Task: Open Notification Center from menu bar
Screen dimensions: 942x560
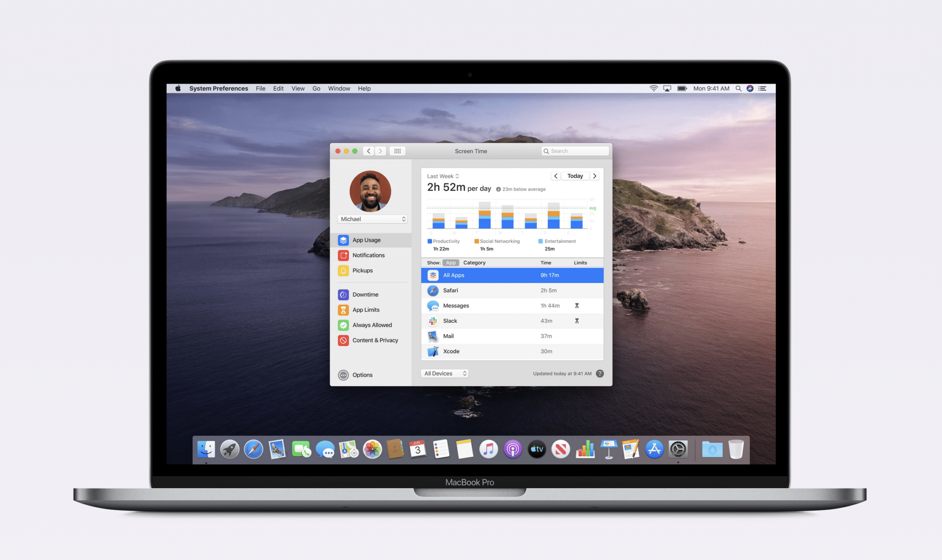Action: click(763, 88)
